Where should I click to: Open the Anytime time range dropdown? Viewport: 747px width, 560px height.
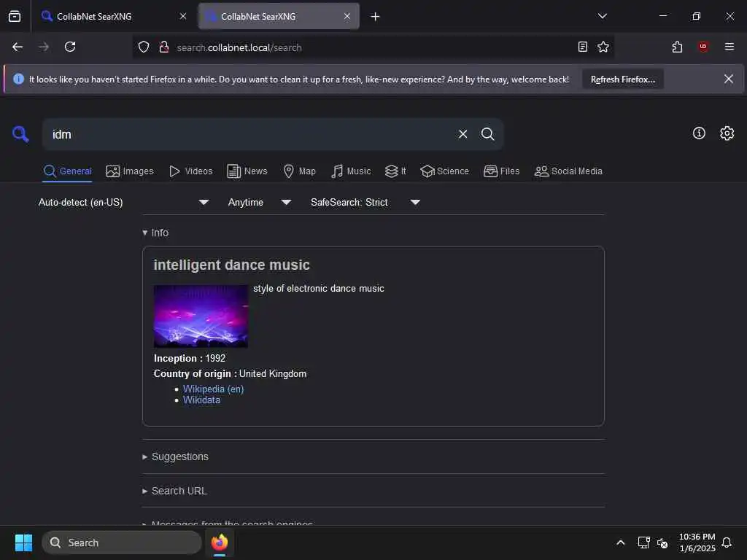260,203
